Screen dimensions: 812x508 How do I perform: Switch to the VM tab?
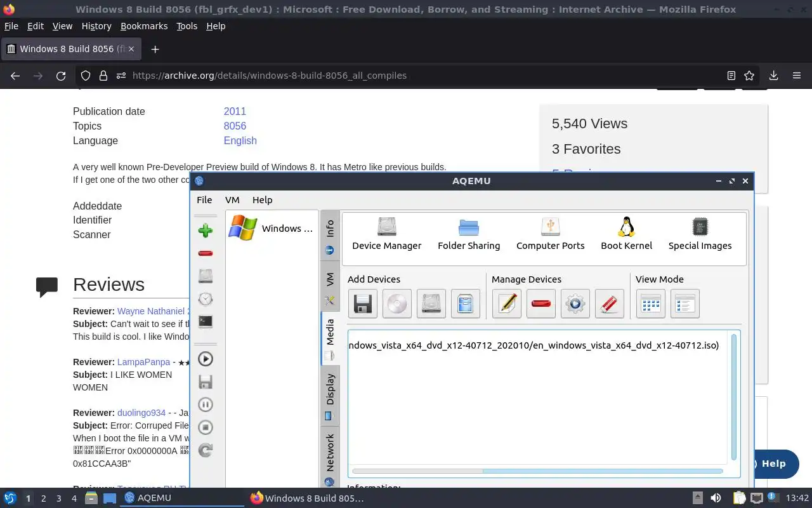coord(330,287)
